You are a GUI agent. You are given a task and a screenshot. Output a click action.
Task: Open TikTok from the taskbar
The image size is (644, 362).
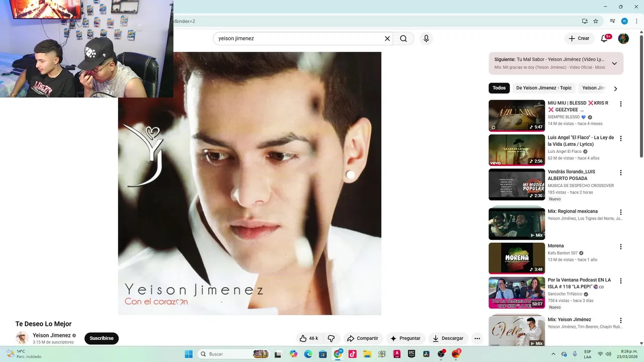tap(352, 354)
